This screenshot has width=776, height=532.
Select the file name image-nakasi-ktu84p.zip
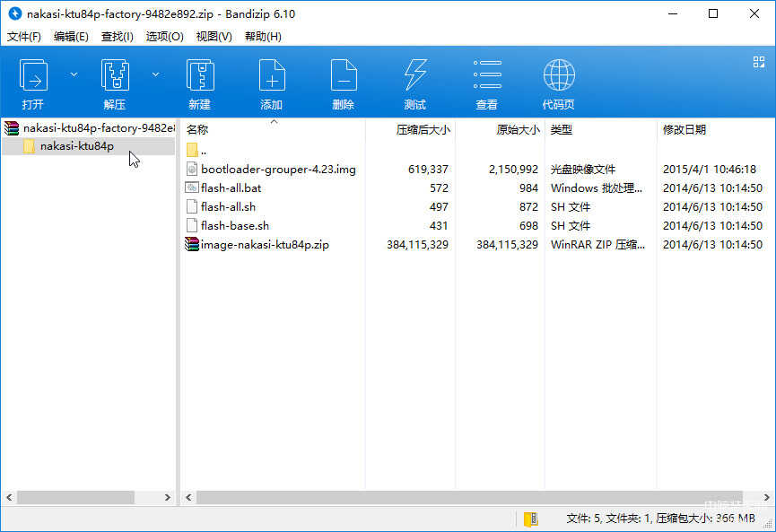click(265, 245)
